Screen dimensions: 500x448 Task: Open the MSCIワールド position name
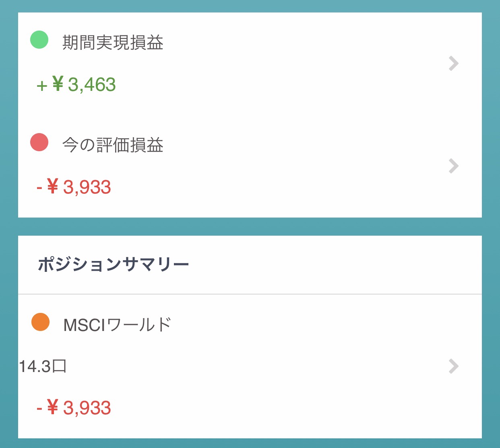[x=117, y=325]
